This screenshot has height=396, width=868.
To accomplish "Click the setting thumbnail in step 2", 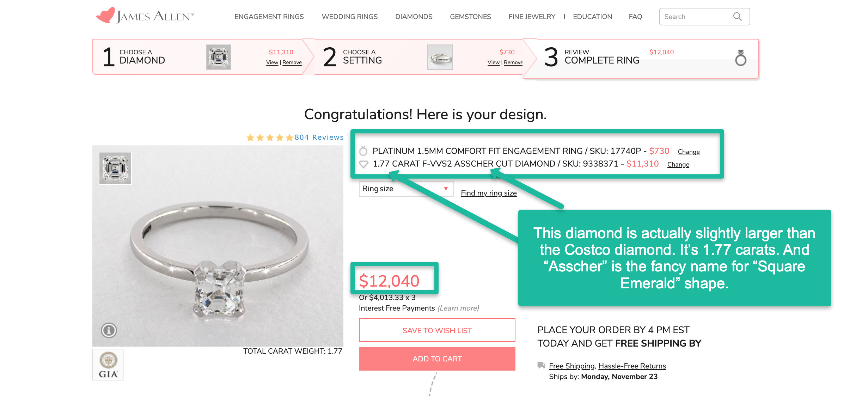I will tap(440, 57).
